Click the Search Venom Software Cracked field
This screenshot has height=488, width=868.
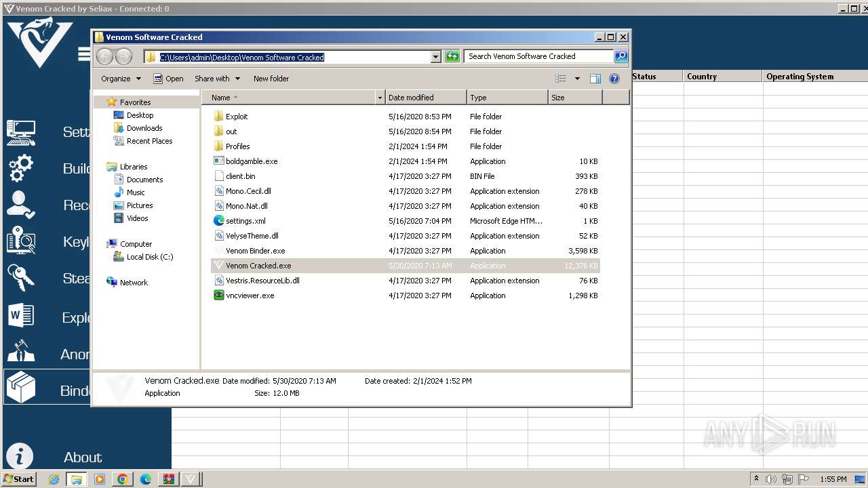538,56
